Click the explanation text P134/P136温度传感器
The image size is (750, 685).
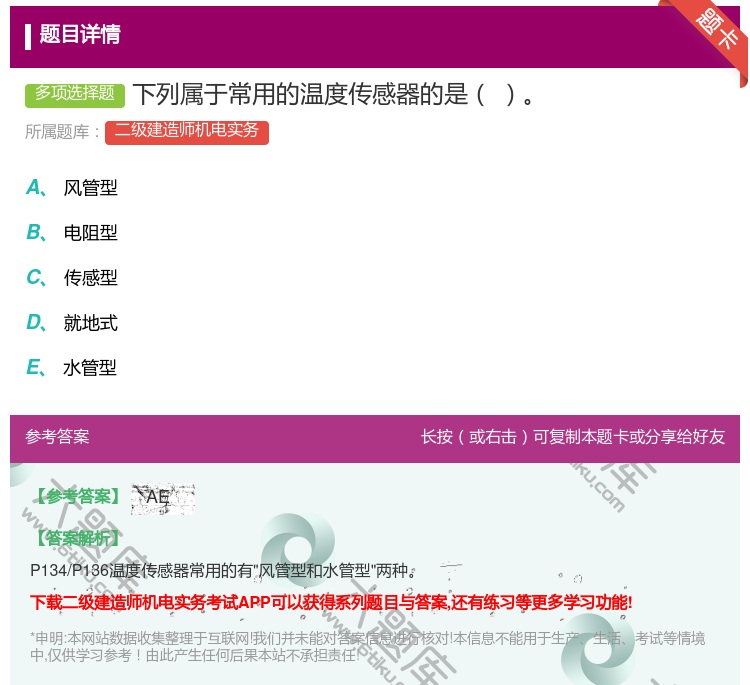click(x=222, y=571)
